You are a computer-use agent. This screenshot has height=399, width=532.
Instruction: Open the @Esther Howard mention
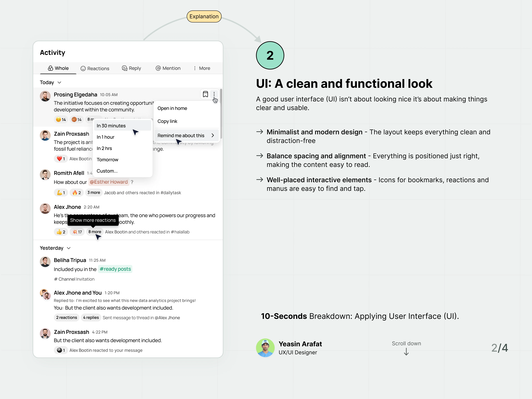click(x=109, y=182)
